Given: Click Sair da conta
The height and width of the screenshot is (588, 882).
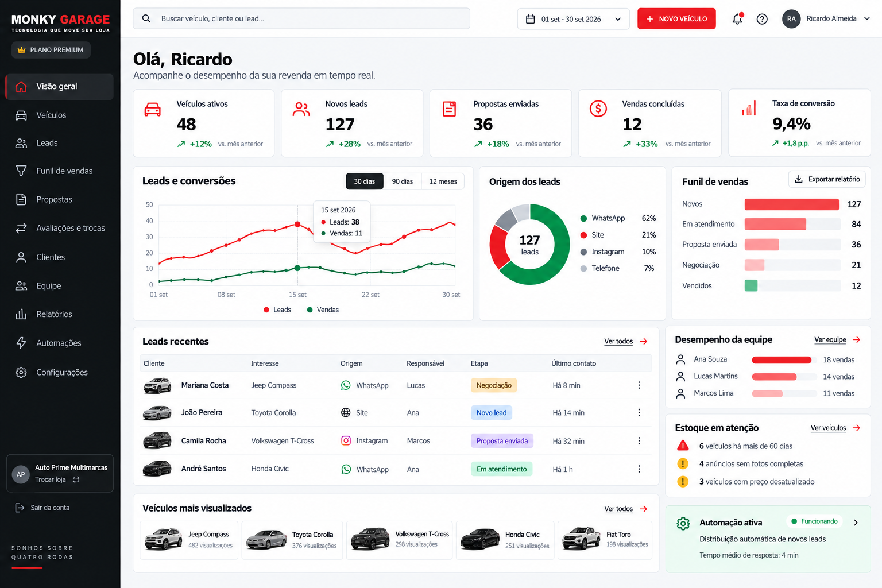Looking at the screenshot, I should [x=42, y=508].
